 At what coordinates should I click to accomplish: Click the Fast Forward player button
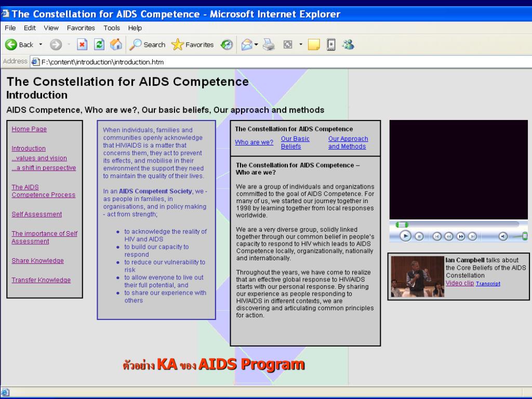coord(460,236)
